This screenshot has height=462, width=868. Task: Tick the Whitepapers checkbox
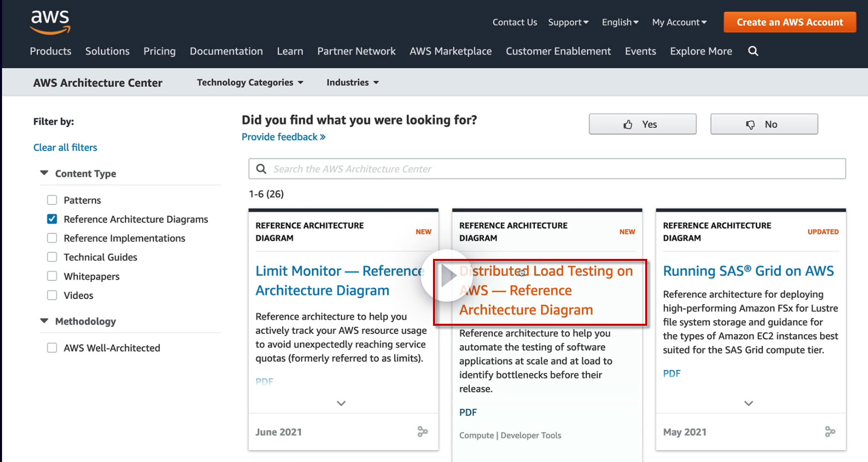pos(52,276)
